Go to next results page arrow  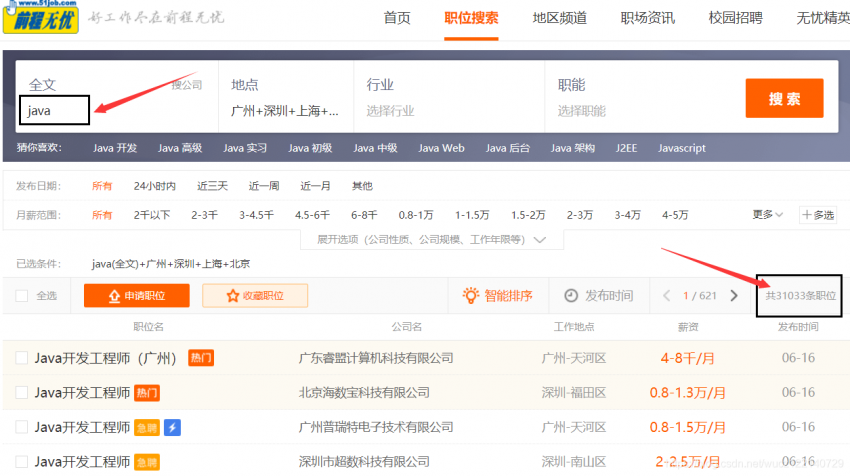[734, 296]
